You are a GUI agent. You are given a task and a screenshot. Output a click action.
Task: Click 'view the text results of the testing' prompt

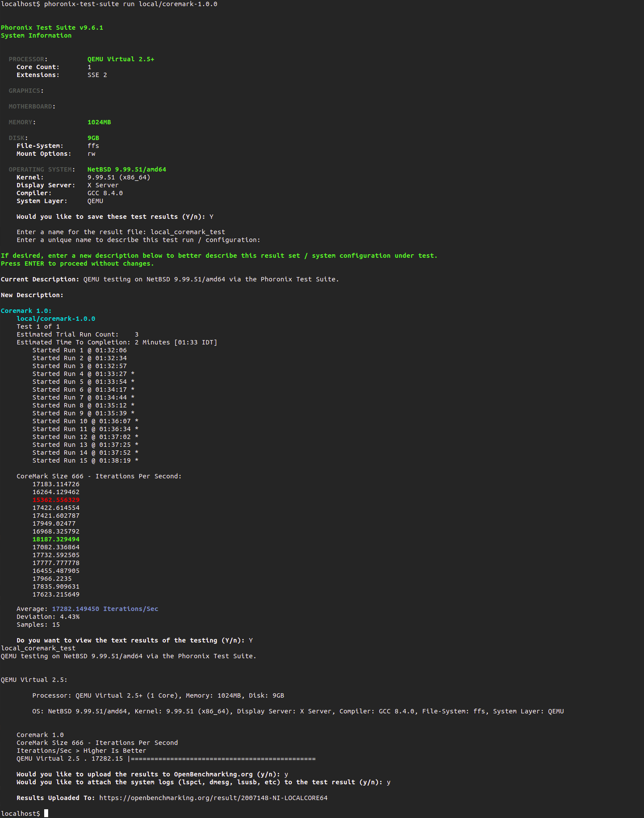[x=135, y=640]
